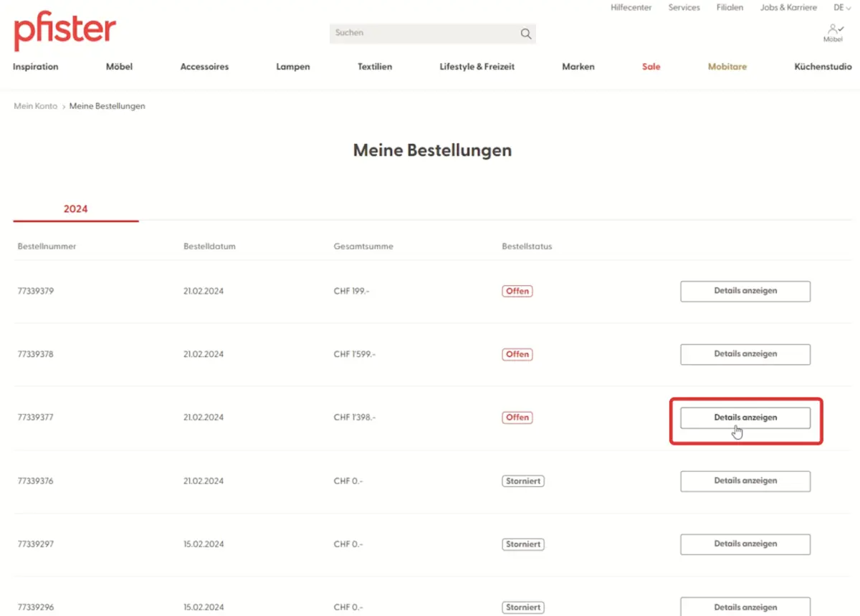
Task: Show details for order 77339378
Action: click(x=745, y=355)
